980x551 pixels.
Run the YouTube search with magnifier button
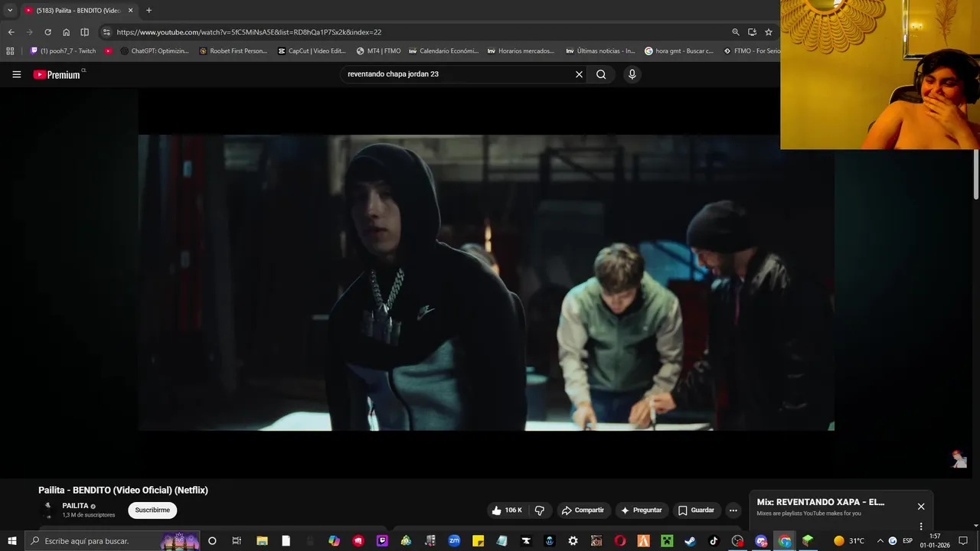tap(601, 74)
